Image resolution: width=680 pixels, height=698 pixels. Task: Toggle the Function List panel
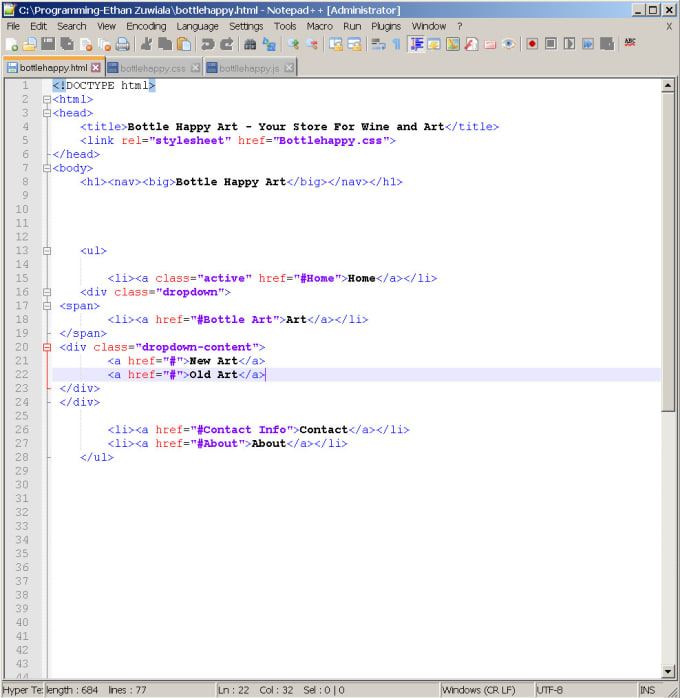coord(471,44)
